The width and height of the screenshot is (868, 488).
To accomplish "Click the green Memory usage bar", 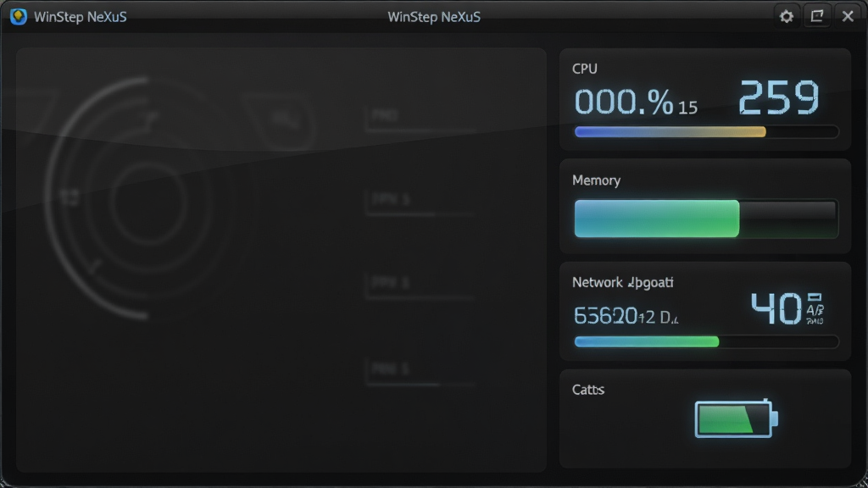I will (x=706, y=219).
